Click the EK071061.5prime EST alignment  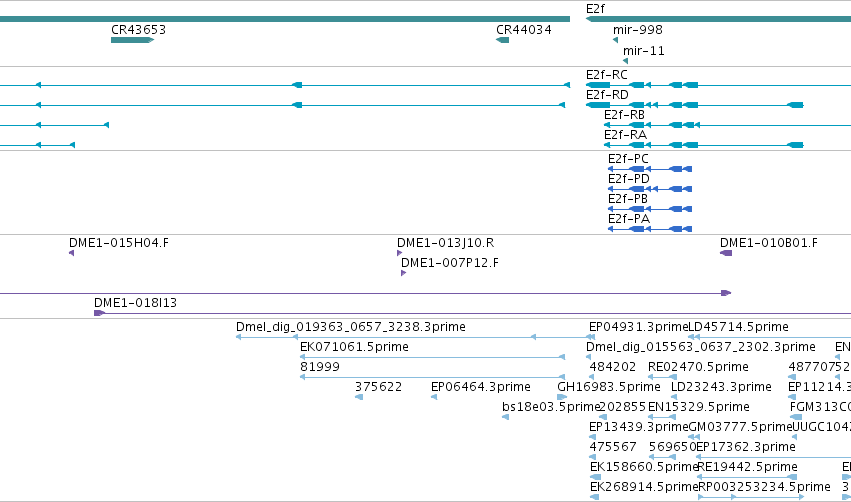pos(433,357)
